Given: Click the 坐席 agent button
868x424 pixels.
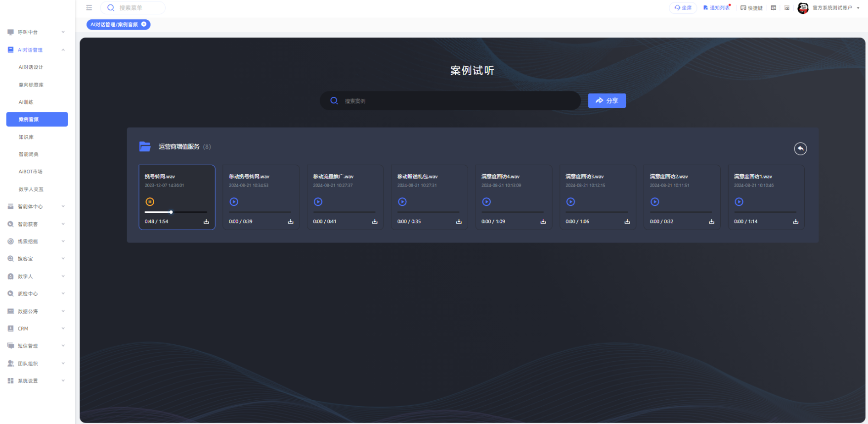Looking at the screenshot, I should pos(683,8).
